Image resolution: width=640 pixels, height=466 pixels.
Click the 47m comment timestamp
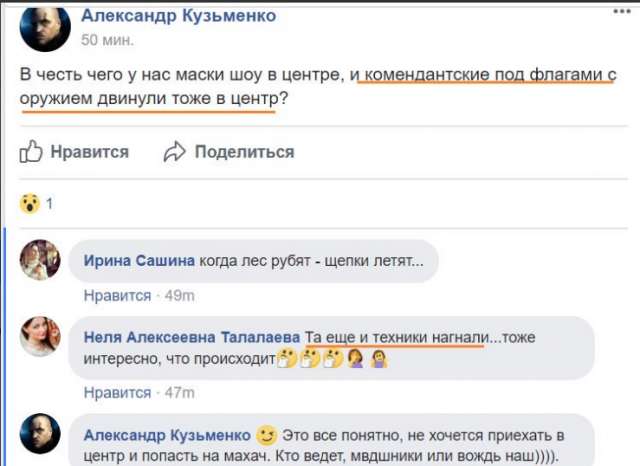tap(178, 394)
